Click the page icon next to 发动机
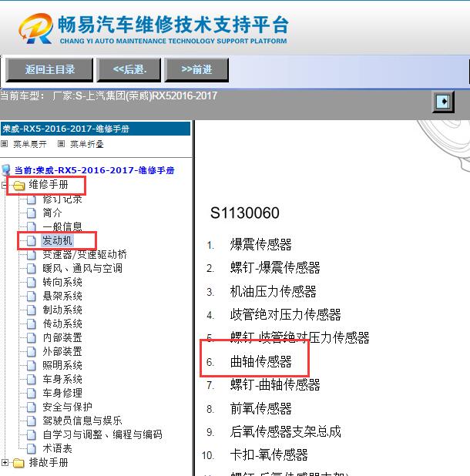The width and height of the screenshot is (470, 476). click(x=31, y=241)
